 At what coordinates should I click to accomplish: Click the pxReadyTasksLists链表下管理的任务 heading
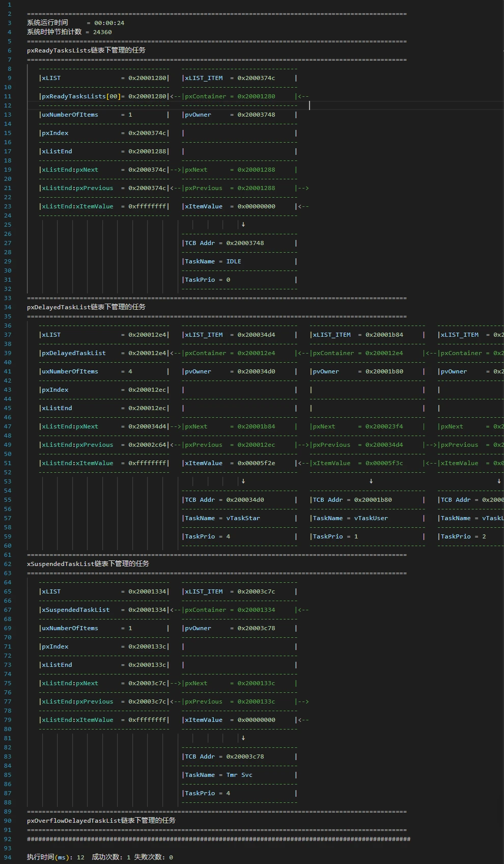coord(86,50)
